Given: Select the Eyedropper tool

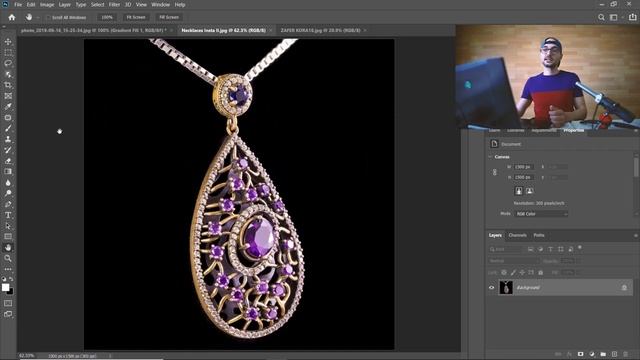Looking at the screenshot, I should 8,107.
